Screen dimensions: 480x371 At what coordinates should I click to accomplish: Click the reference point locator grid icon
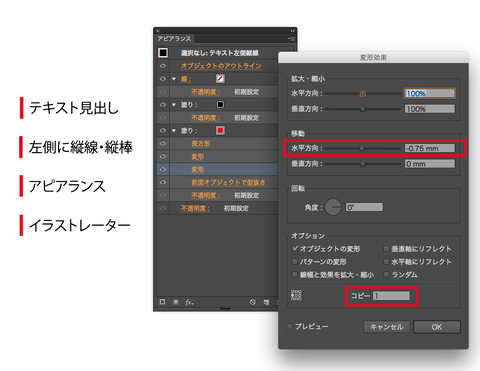[x=296, y=295]
